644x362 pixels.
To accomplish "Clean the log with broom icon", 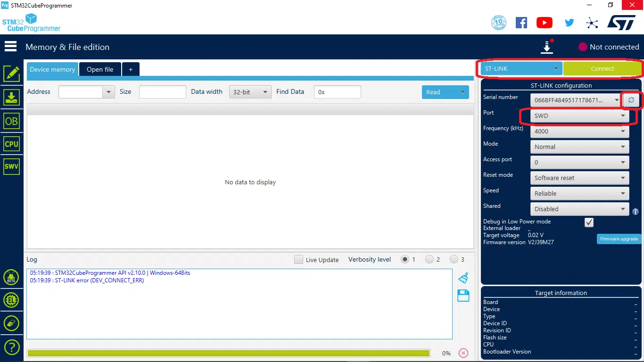I will coord(463,278).
